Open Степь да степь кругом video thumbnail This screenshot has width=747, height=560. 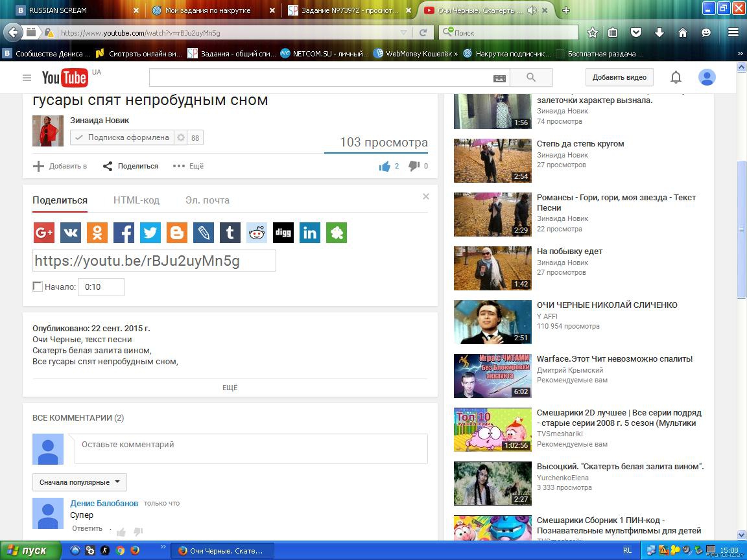click(493, 161)
